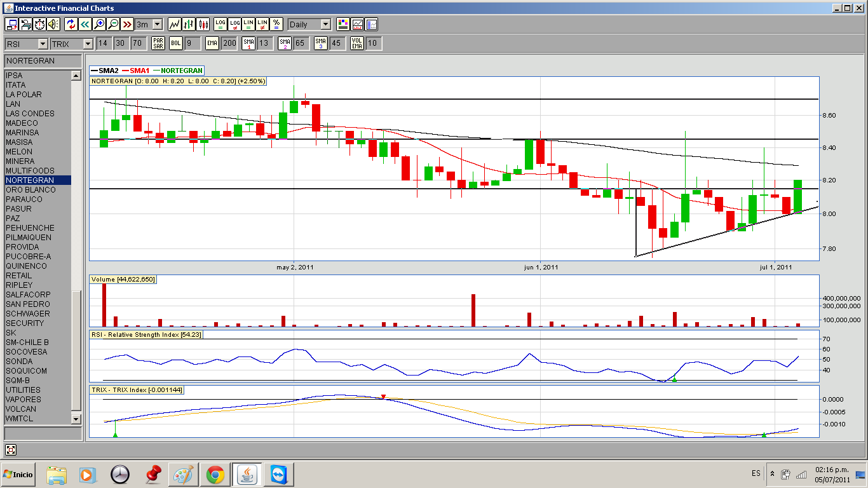Switch to candlestick chart style icon
Image resolution: width=868 pixels, height=488 pixels.
(x=203, y=24)
